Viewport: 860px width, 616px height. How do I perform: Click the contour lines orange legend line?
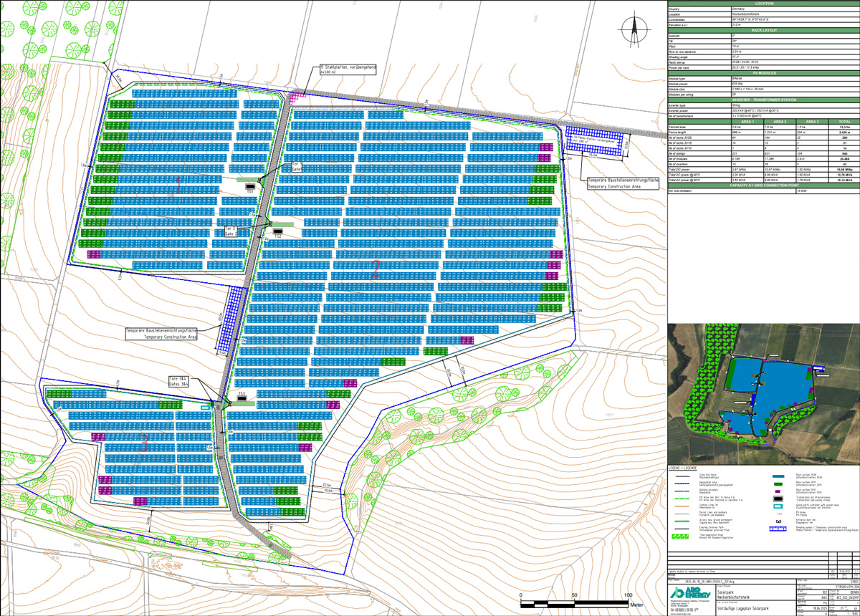pos(682,506)
